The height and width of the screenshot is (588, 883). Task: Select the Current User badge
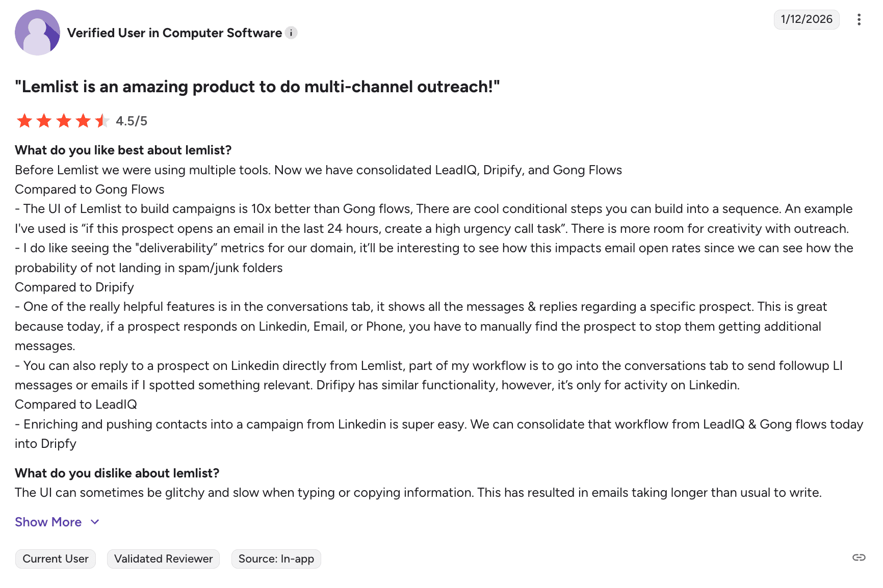(56, 559)
